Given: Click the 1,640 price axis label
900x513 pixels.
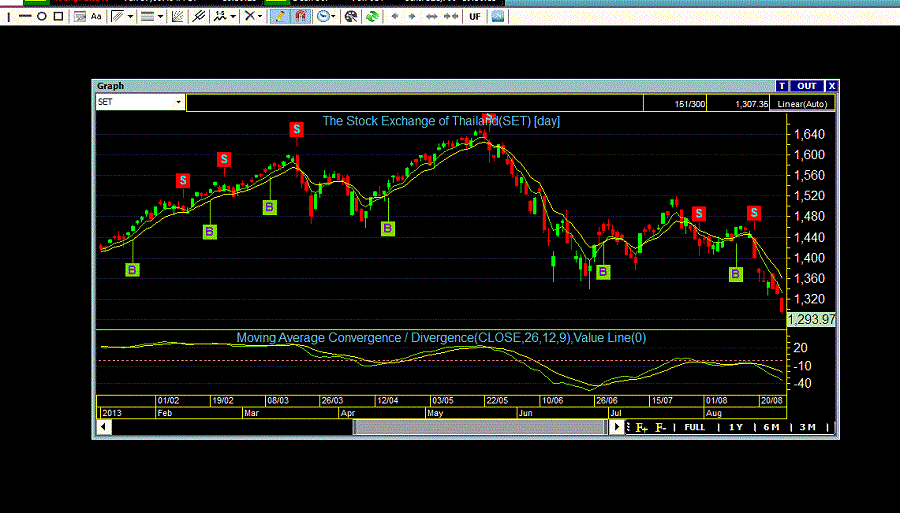Looking at the screenshot, I should [x=809, y=134].
